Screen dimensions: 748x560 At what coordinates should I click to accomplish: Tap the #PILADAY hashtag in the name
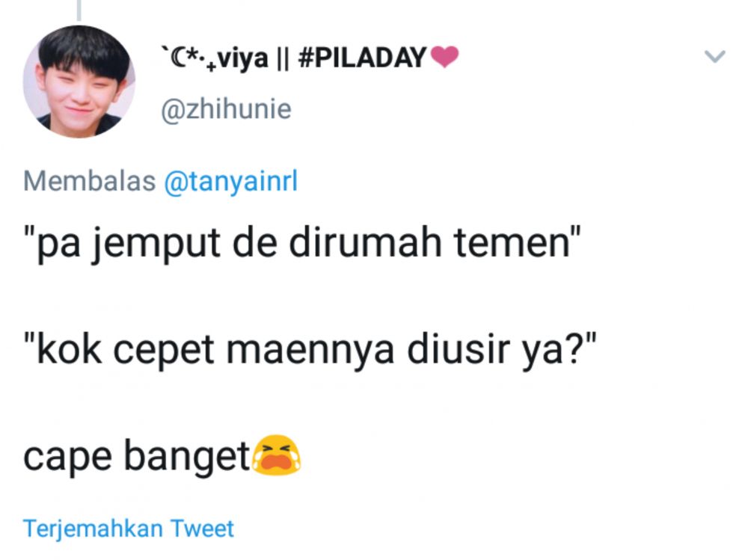362,58
